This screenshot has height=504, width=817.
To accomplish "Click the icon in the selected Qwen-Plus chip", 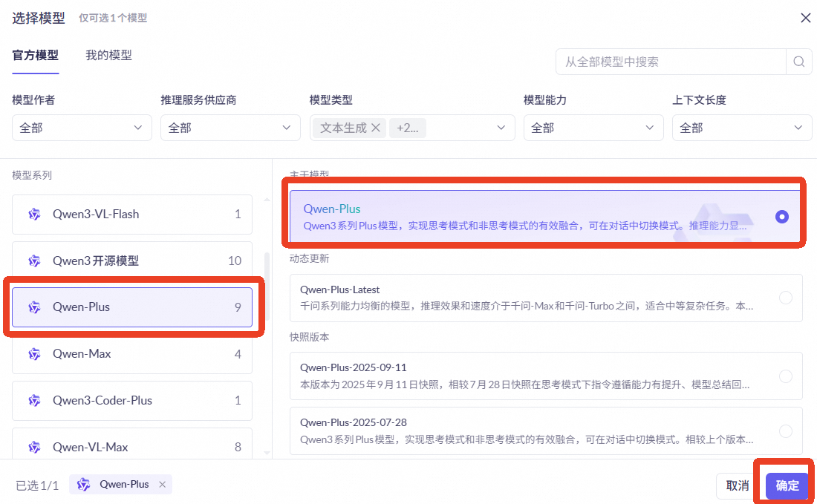I will click(x=83, y=485).
